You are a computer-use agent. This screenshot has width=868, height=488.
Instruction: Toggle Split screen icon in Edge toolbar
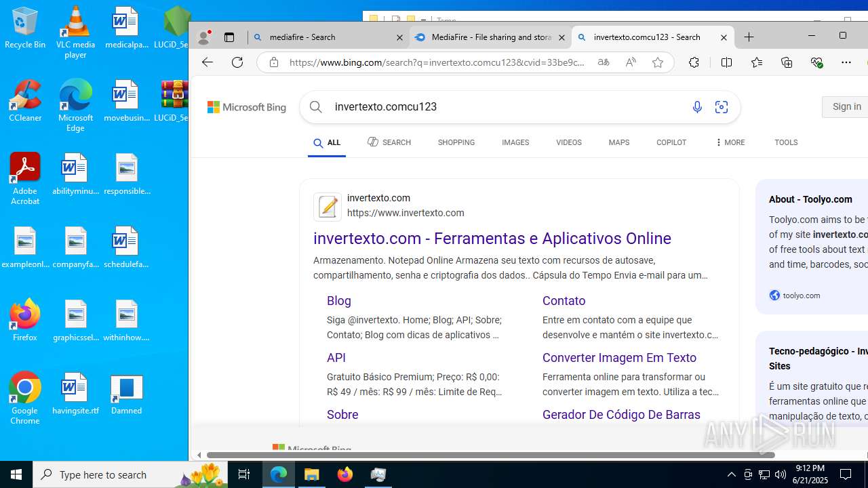(x=726, y=62)
